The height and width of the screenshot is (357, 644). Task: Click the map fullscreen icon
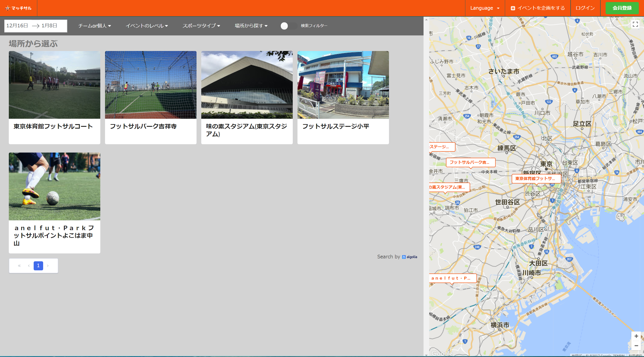click(x=635, y=24)
